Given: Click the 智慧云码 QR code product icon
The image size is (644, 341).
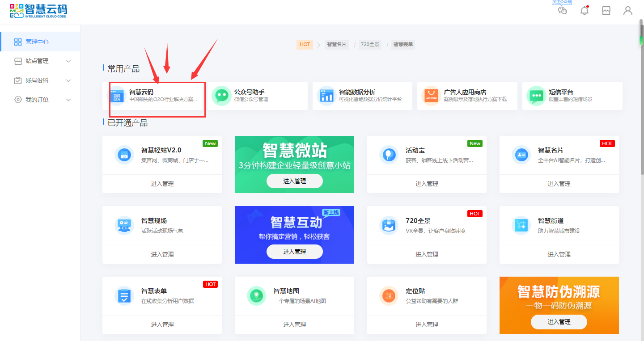Looking at the screenshot, I should tap(118, 96).
